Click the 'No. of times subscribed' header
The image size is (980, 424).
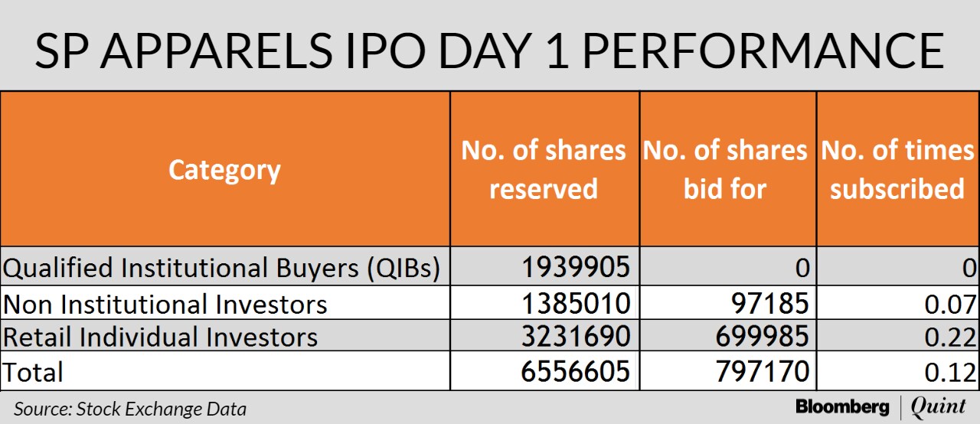pyautogui.click(x=897, y=169)
